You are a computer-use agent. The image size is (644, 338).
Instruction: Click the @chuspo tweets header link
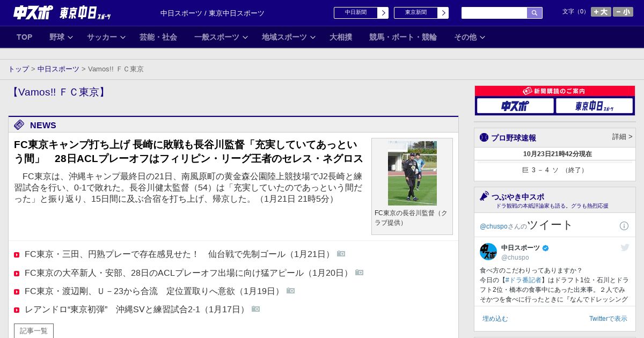[493, 226]
